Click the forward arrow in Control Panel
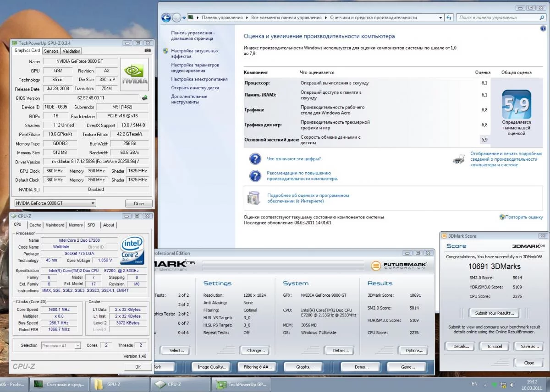 tap(177, 17)
